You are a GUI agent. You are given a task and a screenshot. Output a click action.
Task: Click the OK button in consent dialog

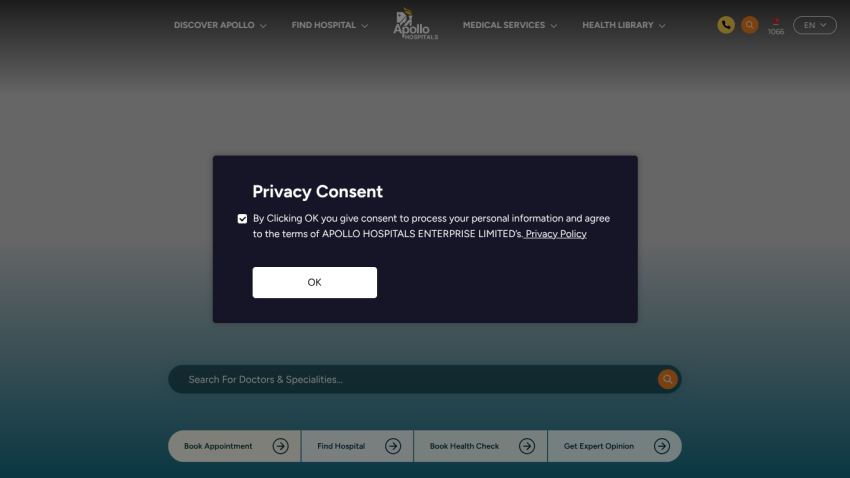[314, 282]
